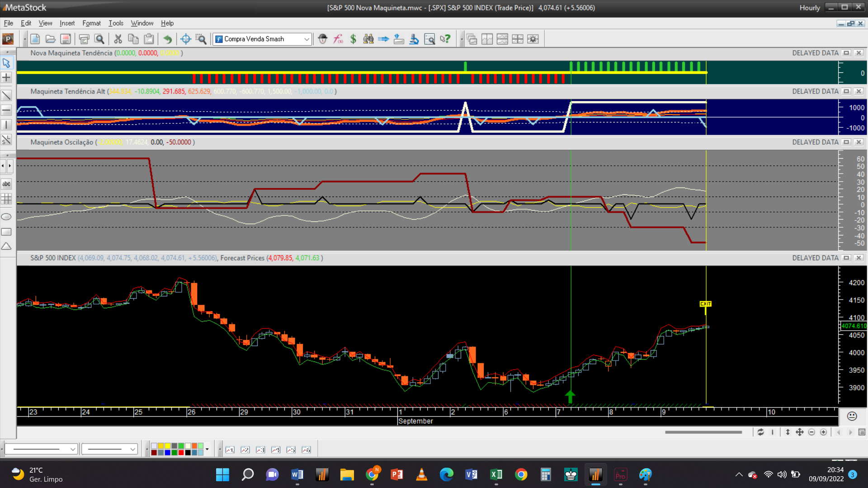This screenshot has height=488, width=868.
Task: Expand the color palette more arrow
Action: click(207, 449)
